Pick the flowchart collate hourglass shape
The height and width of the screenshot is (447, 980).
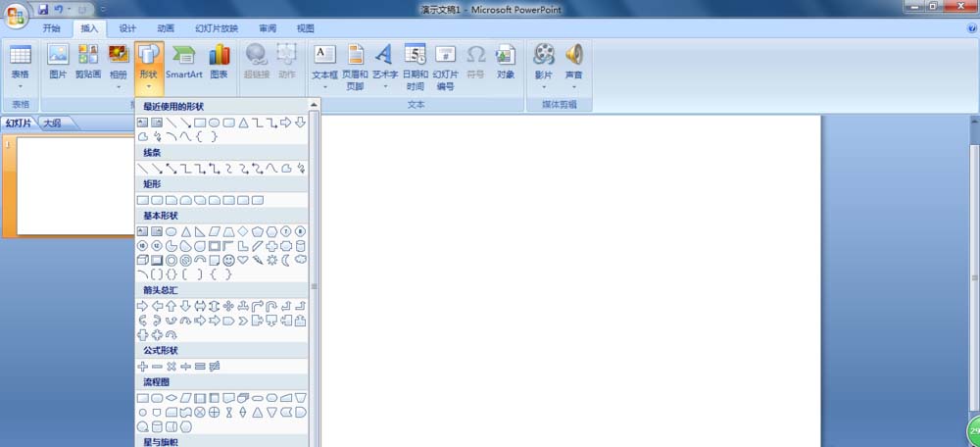coord(228,412)
